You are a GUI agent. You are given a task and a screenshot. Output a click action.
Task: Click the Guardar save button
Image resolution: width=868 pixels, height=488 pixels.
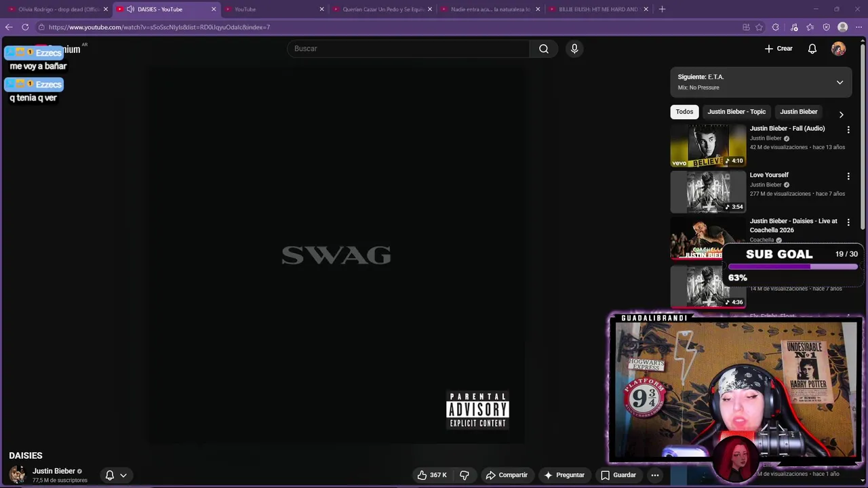(618, 475)
